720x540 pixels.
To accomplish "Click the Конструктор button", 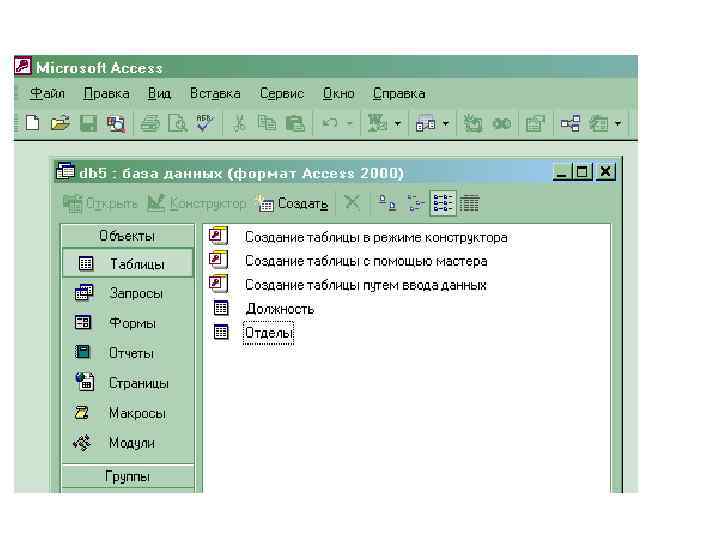I will 197,202.
